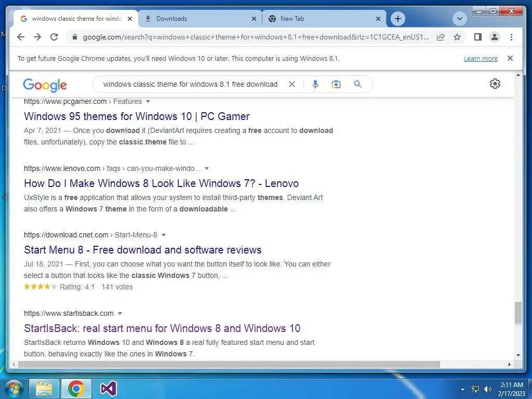
Task: Open the taskbar clock showing 2:11 AM
Action: 511,389
